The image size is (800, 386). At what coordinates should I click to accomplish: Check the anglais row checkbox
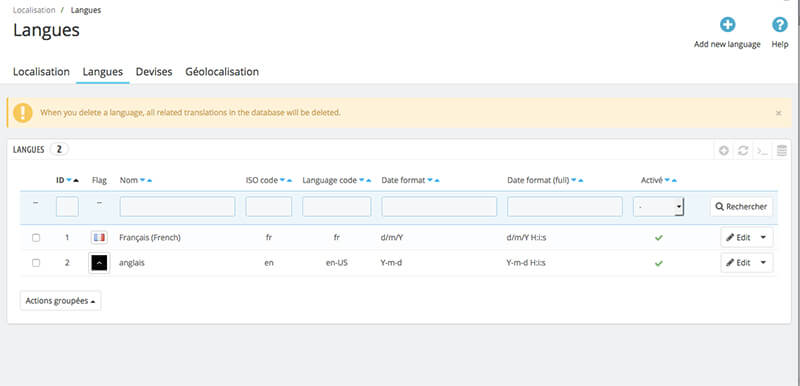click(36, 263)
